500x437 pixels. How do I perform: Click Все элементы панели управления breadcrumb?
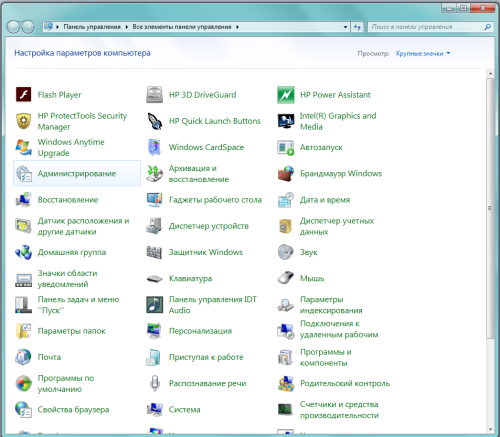(182, 27)
